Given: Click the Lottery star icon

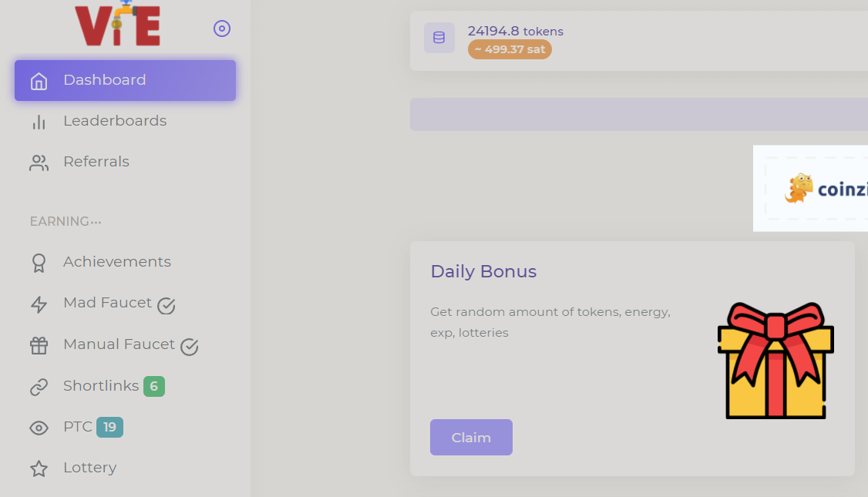Looking at the screenshot, I should tap(39, 468).
